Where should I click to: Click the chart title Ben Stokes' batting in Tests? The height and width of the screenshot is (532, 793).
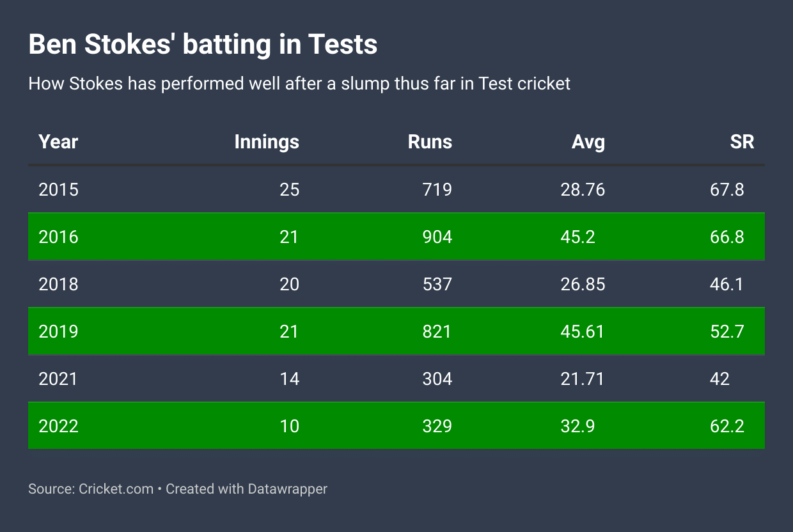203,45
